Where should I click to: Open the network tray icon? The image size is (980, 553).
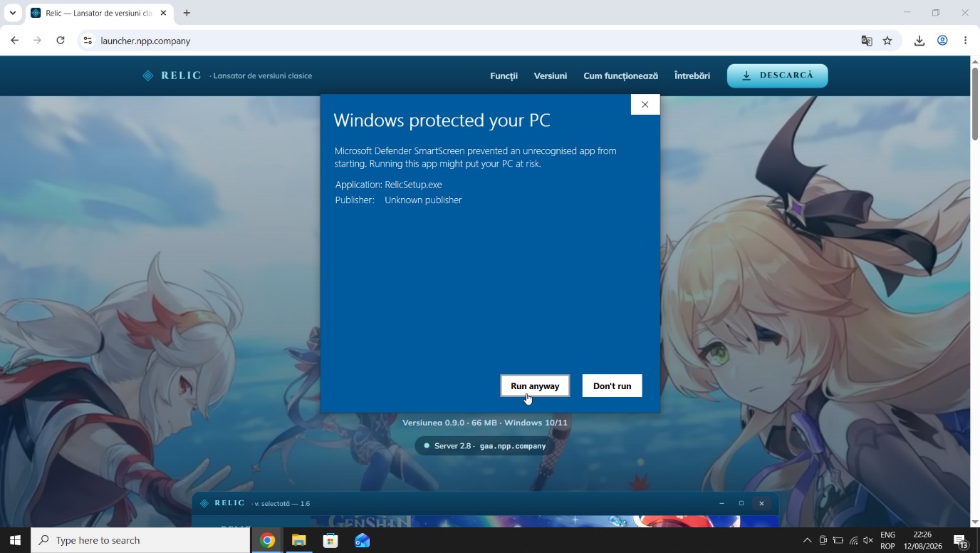coord(853,540)
